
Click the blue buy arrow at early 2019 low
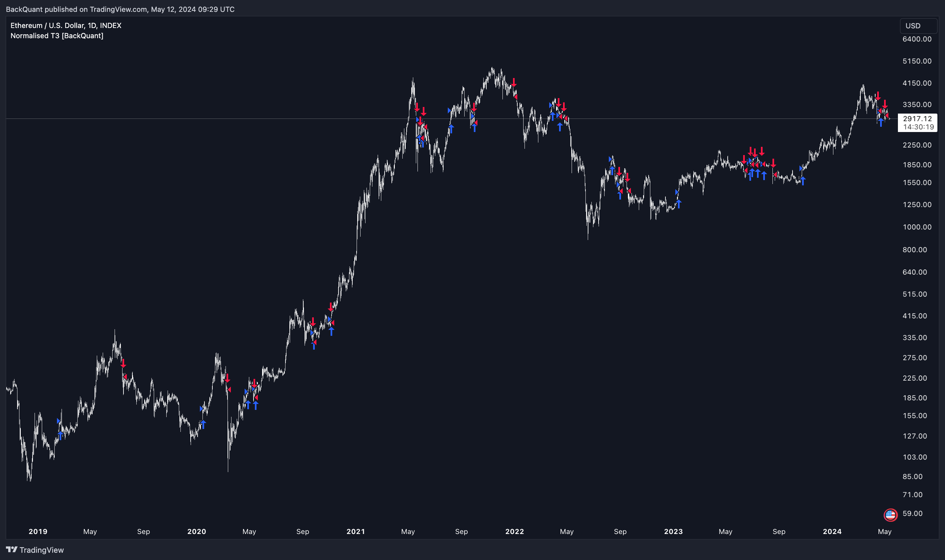point(60,435)
